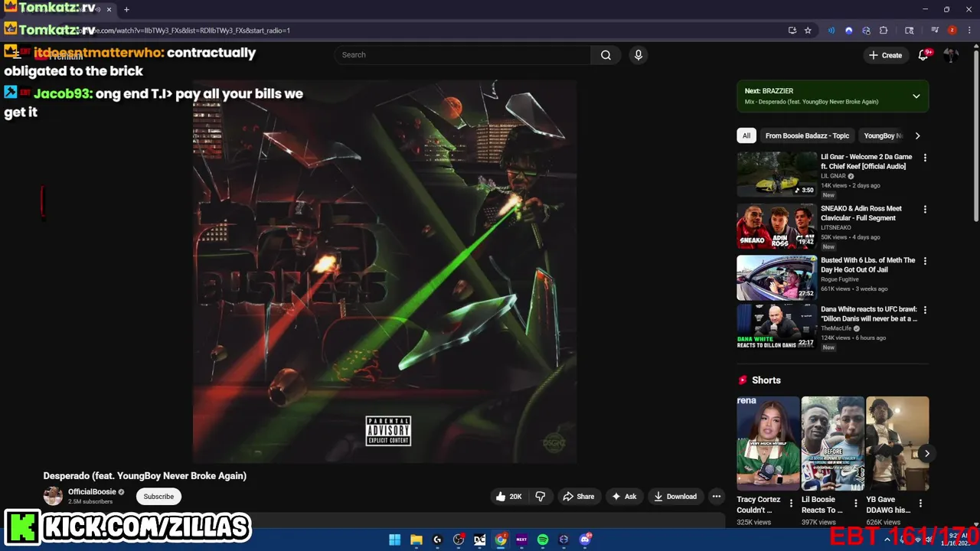
Task: Open a new browser tab
Action: pos(126,9)
